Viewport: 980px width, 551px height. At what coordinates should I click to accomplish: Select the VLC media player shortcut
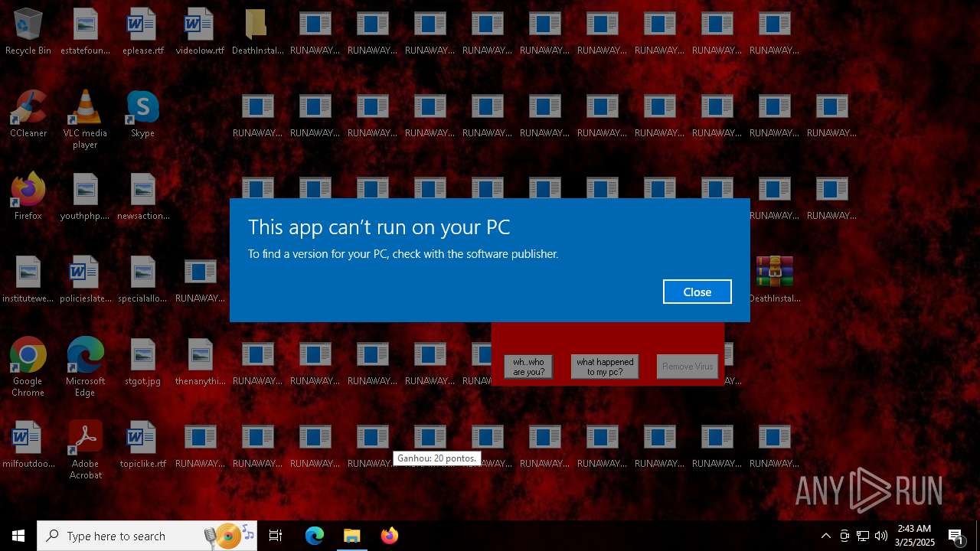pyautogui.click(x=85, y=119)
